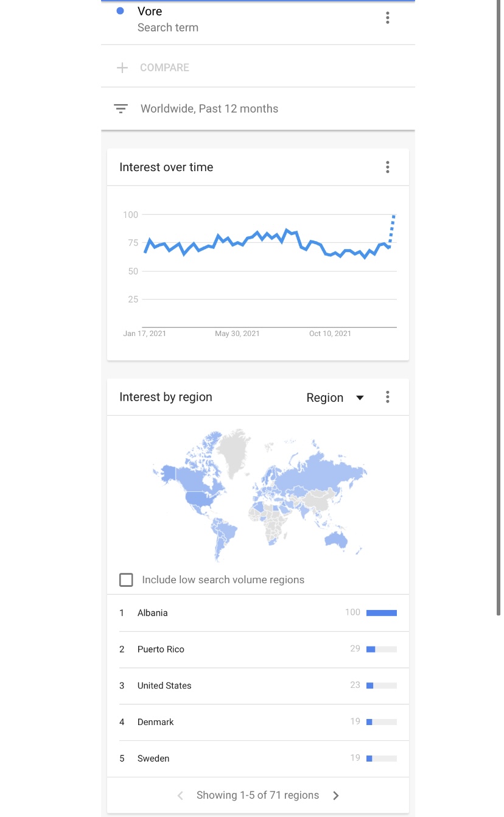Expand the Region dropdown arrow
This screenshot has width=504, height=817.
pyautogui.click(x=360, y=398)
